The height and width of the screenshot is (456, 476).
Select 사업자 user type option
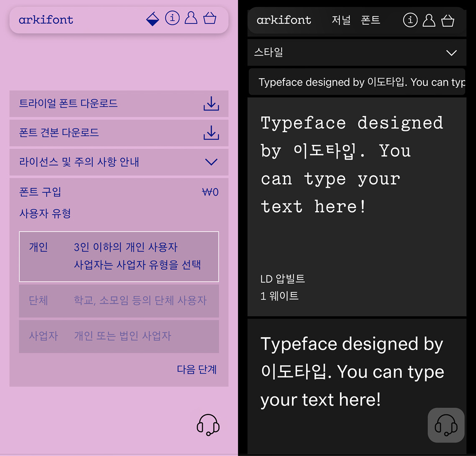point(119,336)
